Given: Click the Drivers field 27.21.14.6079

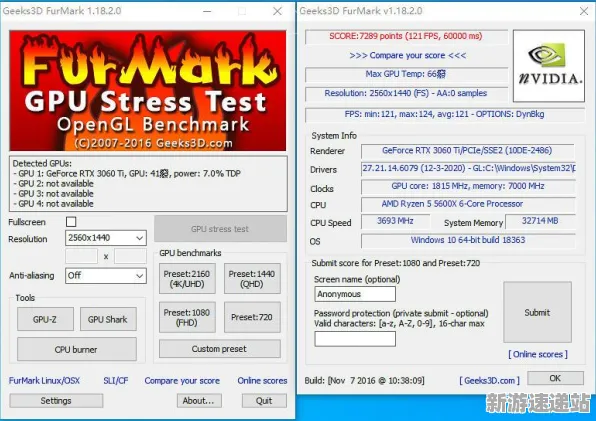Looking at the screenshot, I should pos(468,168).
